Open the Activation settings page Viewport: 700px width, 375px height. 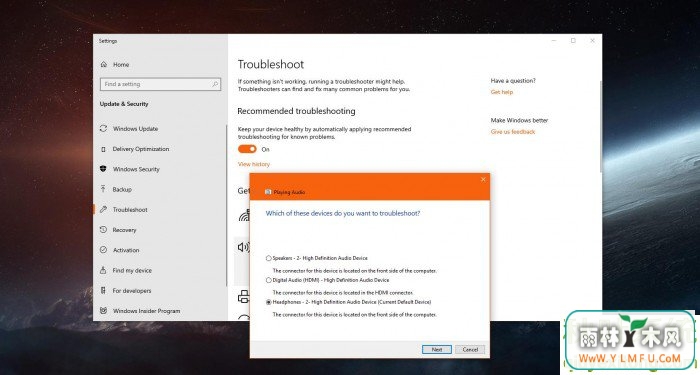click(126, 250)
